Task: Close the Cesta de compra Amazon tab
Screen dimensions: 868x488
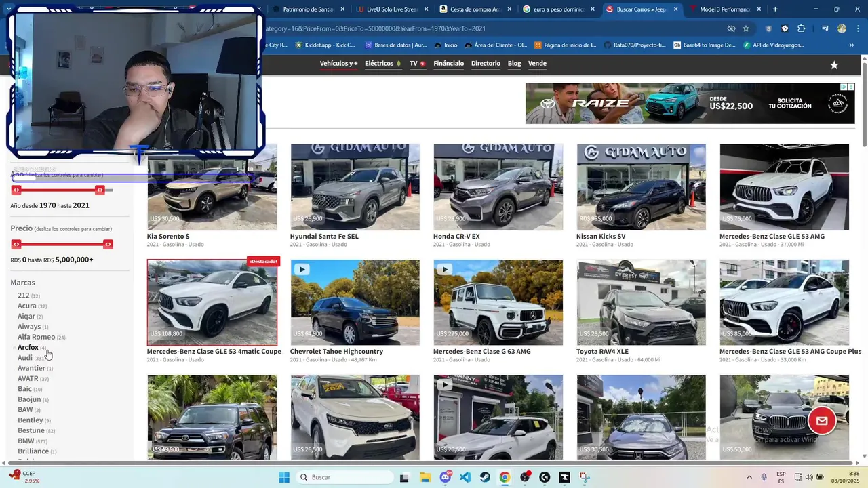Action: pyautogui.click(x=510, y=9)
